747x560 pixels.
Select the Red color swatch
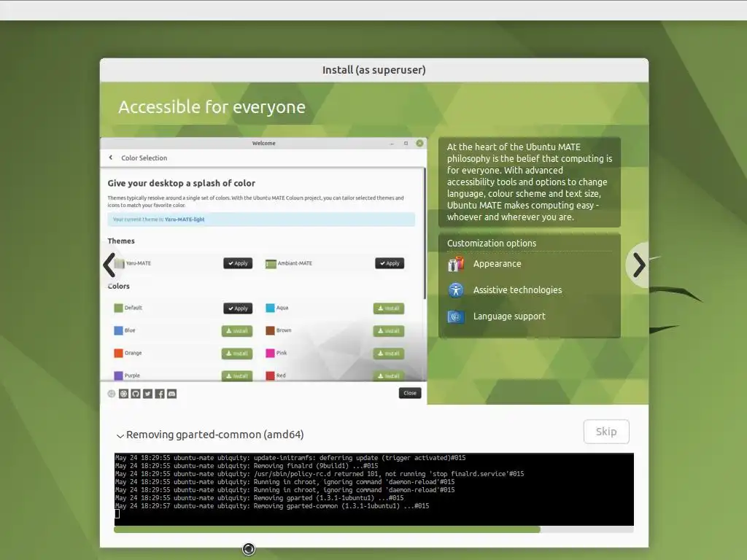[270, 376]
